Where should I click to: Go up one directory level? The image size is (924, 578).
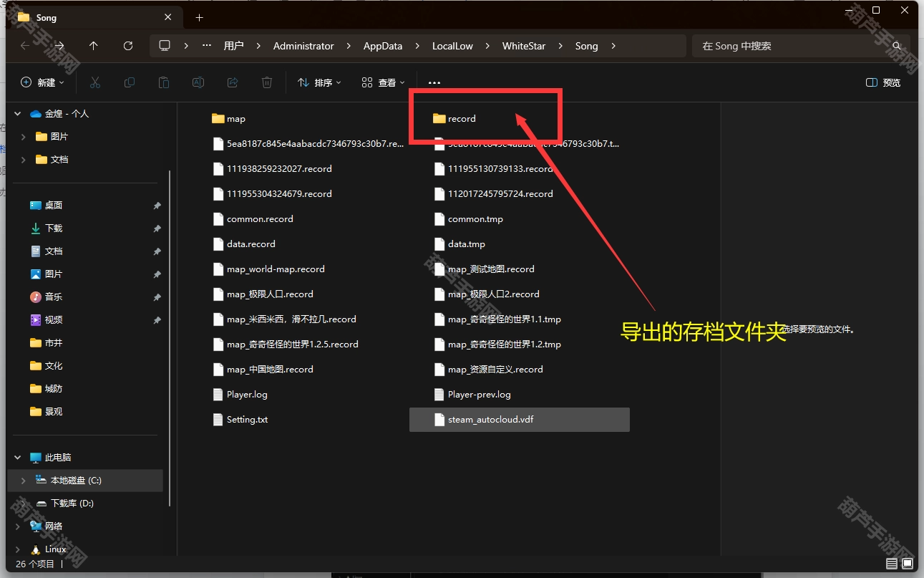coord(94,46)
